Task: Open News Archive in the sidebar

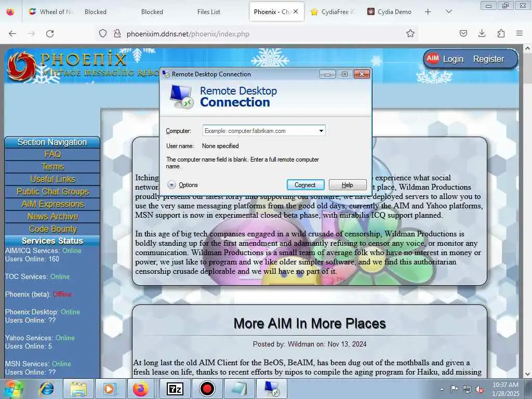Action: (52, 217)
